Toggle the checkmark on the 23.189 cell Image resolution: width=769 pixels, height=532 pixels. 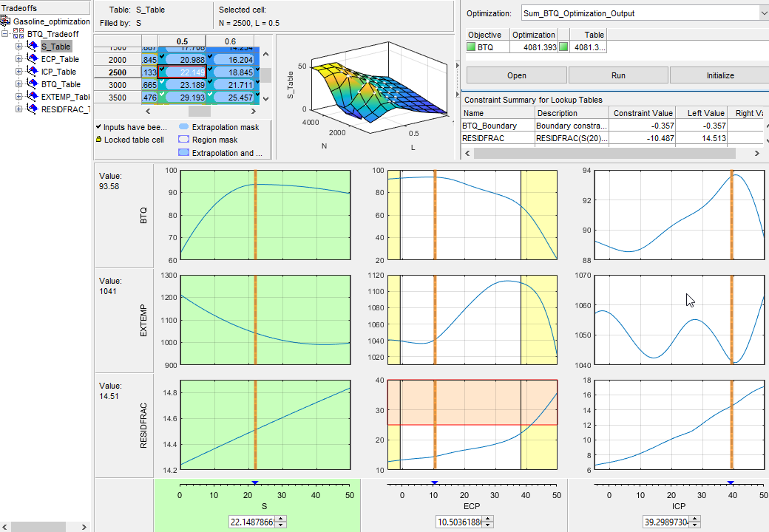click(x=162, y=81)
